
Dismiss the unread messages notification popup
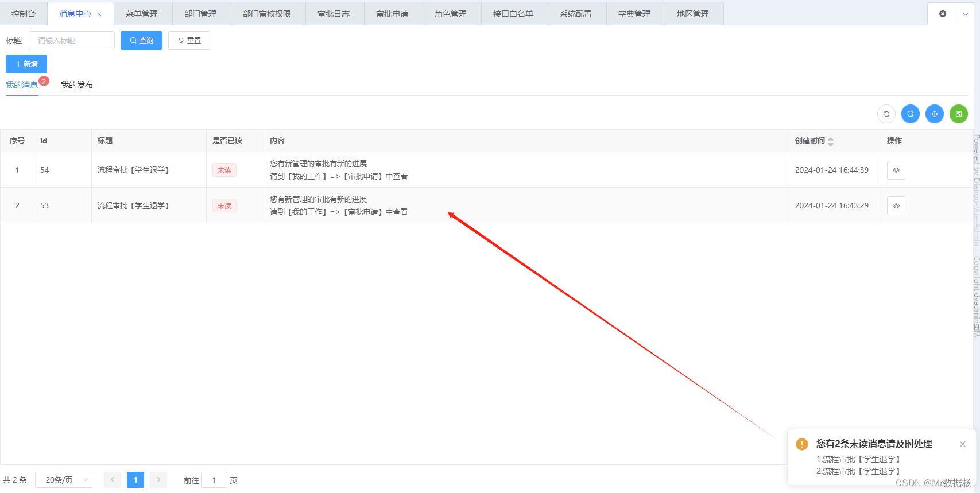[963, 444]
